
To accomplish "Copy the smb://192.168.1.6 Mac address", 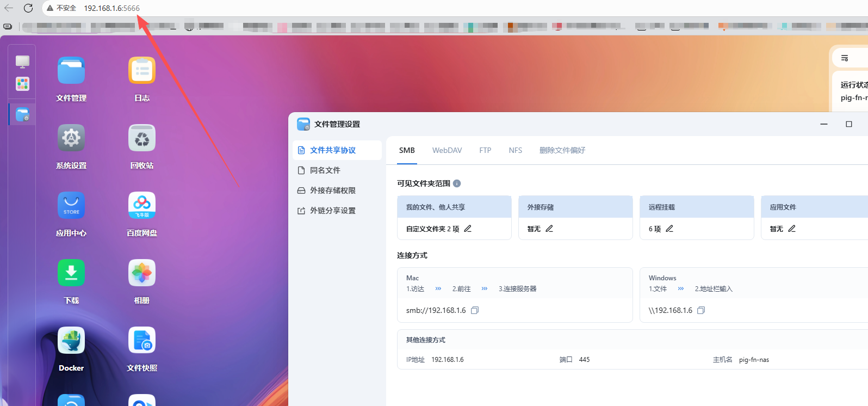I will [x=475, y=310].
